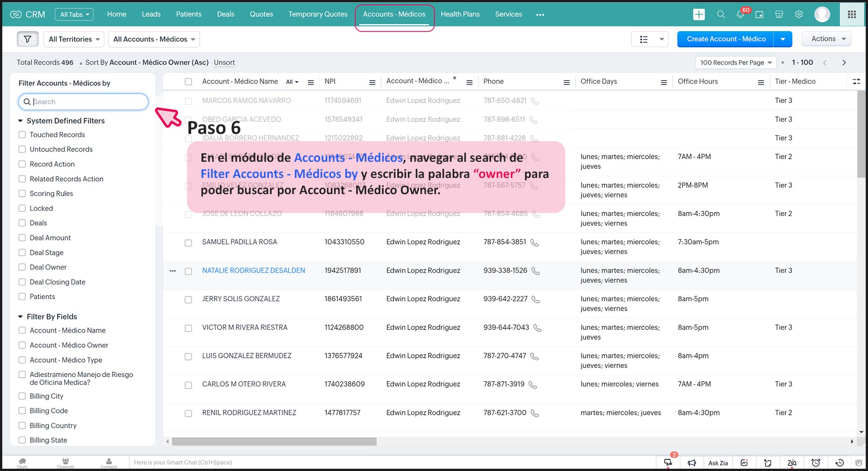
Task: Go to the Health Plans tab
Action: [460, 14]
